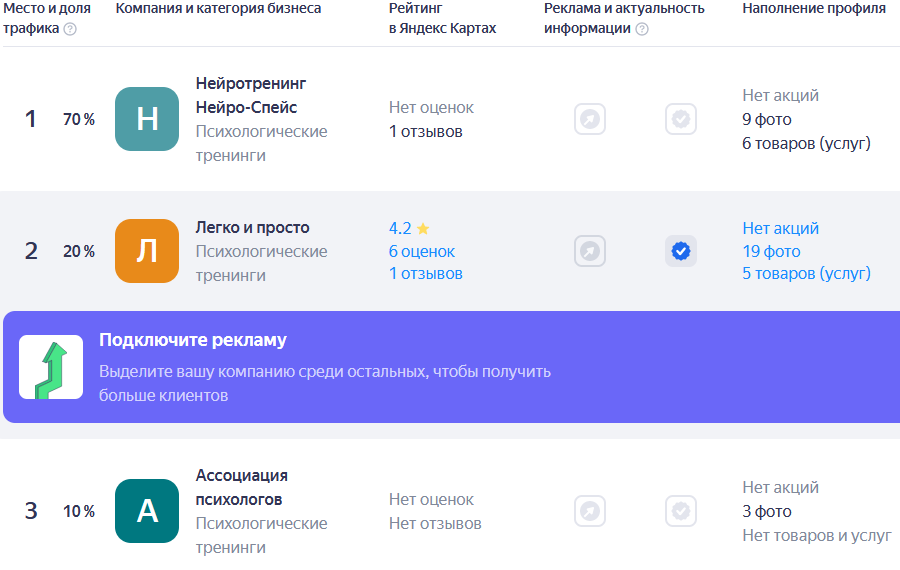900x570 pixels.
Task: Click the 'Подключите рекламу' banner heading
Action: tap(193, 340)
